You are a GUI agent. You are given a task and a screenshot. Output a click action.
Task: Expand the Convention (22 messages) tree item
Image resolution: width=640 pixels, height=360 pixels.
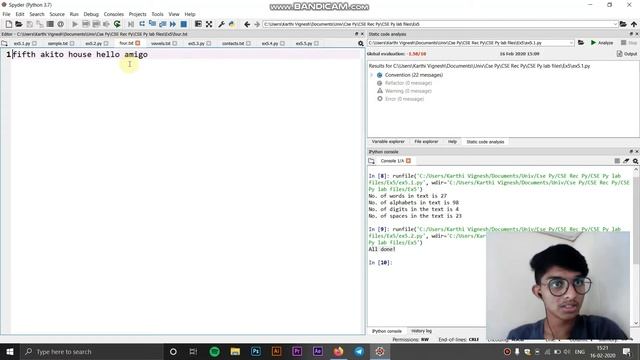click(371, 75)
